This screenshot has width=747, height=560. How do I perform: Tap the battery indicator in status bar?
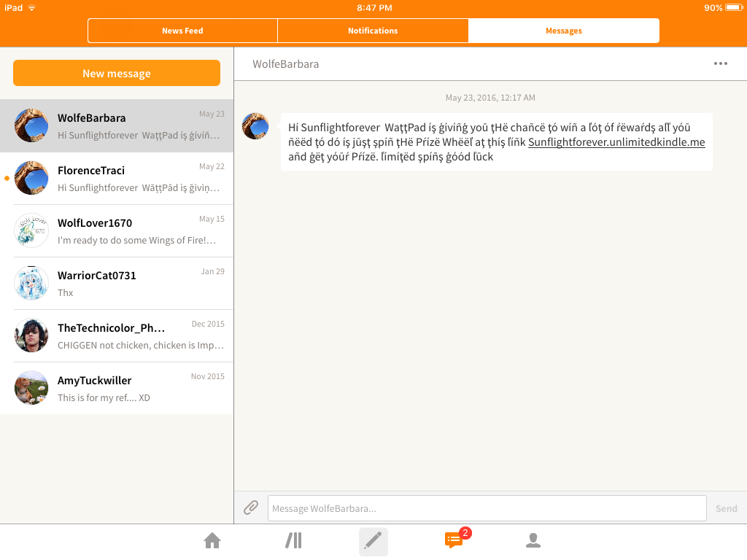pos(734,7)
